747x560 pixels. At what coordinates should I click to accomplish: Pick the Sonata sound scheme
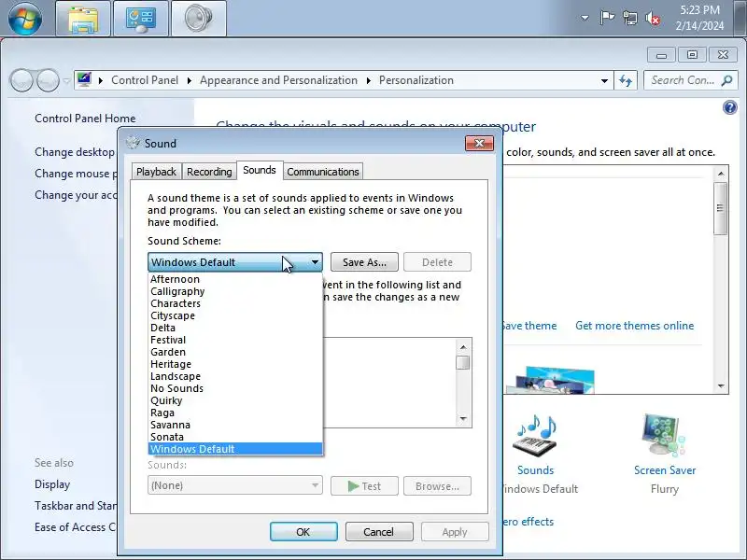click(x=235, y=437)
